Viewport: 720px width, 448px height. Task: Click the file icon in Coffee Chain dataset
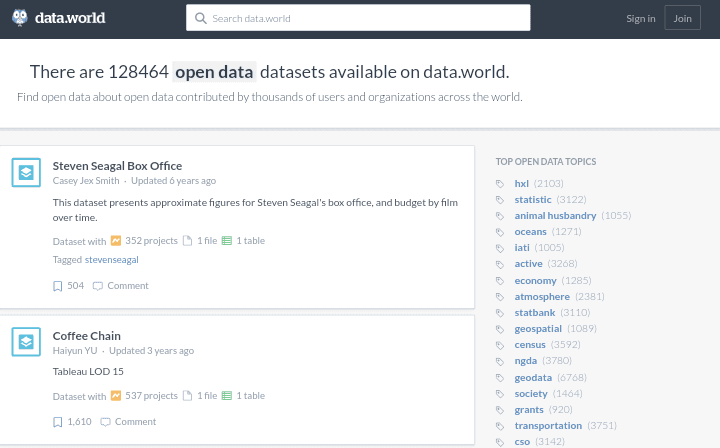187,396
